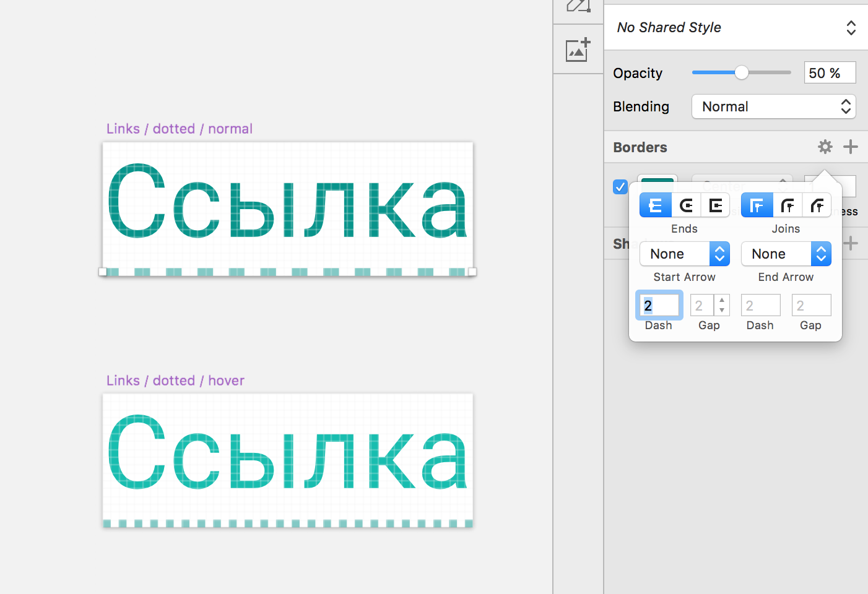Increase the first Gap value with stepper up
The image size is (868, 594).
point(722,300)
